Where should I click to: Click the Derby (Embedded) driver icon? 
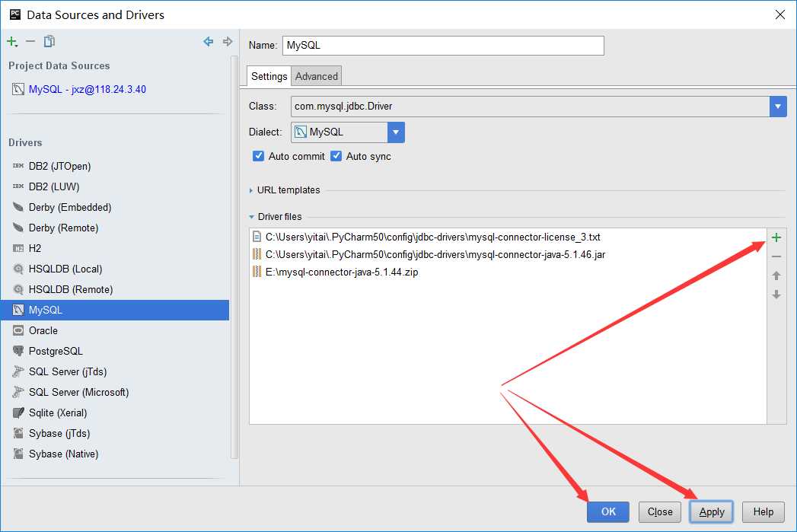tap(18, 207)
